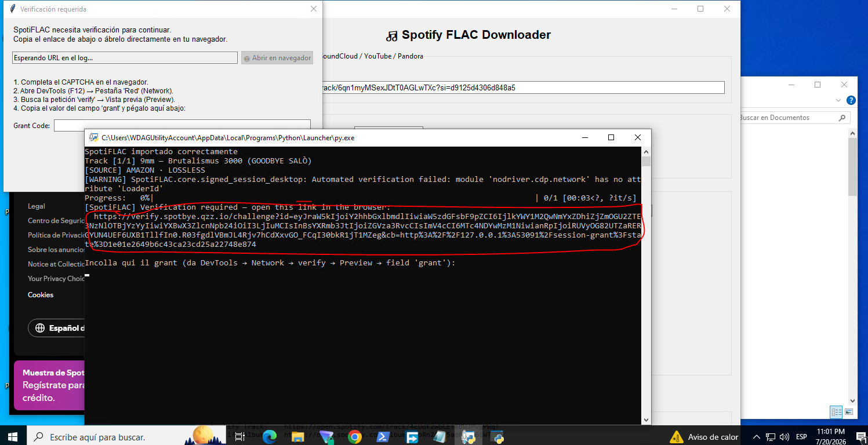Click the music note icon beside the title

pos(393,36)
